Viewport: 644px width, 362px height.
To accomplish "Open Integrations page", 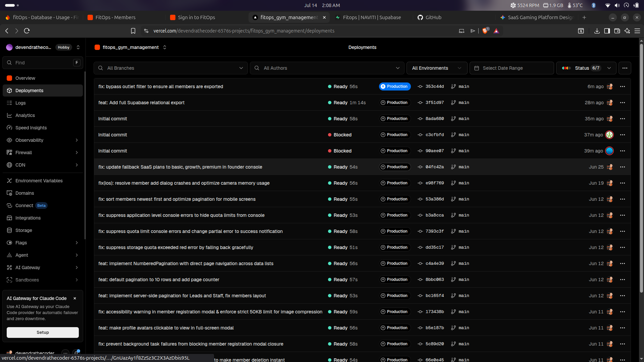I will [43, 218].
